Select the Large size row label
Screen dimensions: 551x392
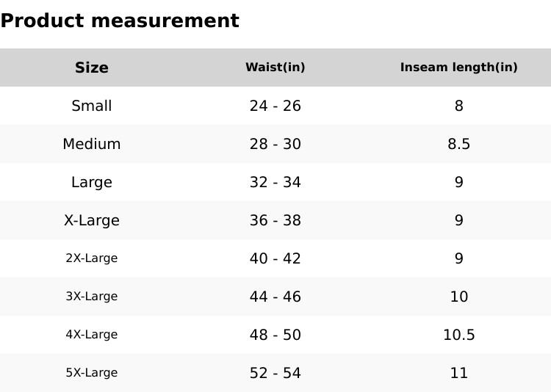pos(92,182)
